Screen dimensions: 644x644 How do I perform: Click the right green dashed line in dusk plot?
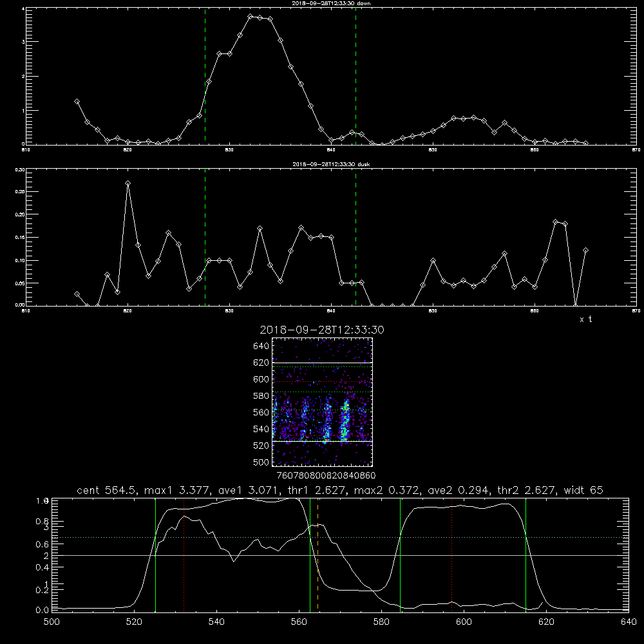[x=355, y=237]
